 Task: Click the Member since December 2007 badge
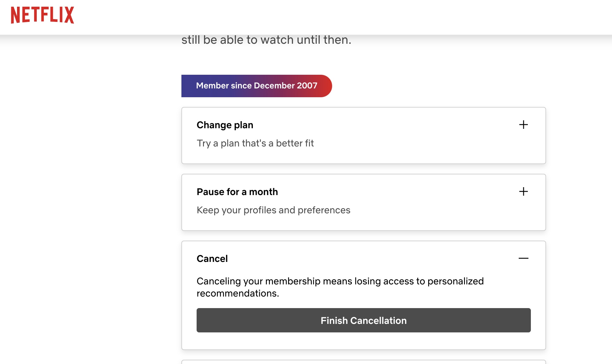pos(256,86)
